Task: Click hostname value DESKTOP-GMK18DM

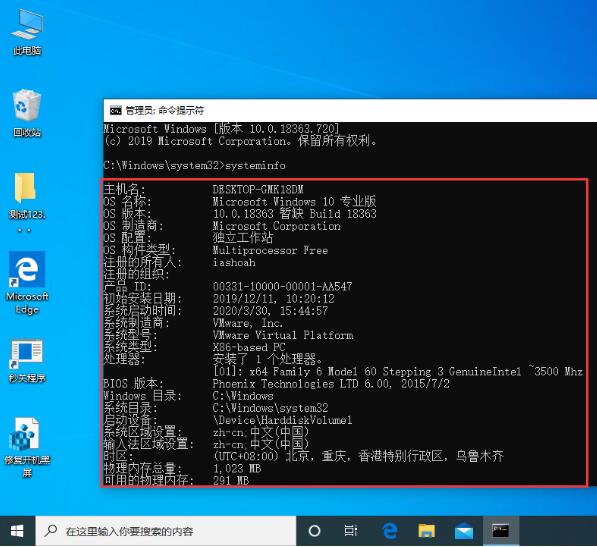Action: point(258,189)
